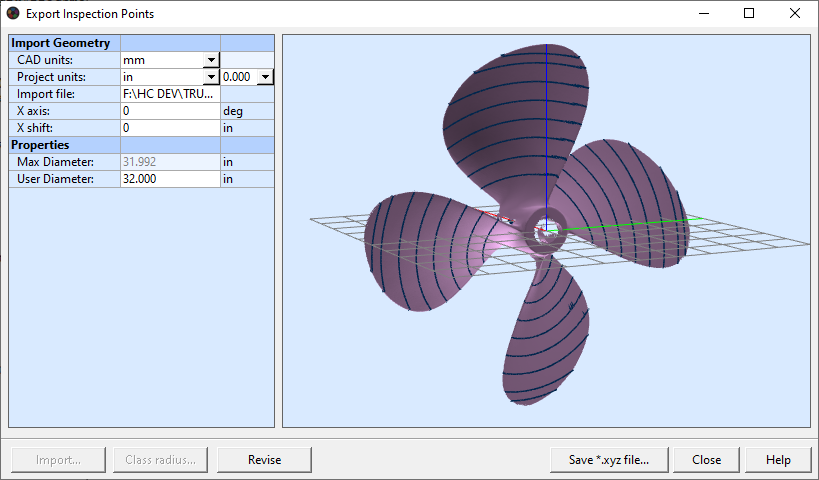
Task: Open the Project units dropdown arrow
Action: [211, 77]
